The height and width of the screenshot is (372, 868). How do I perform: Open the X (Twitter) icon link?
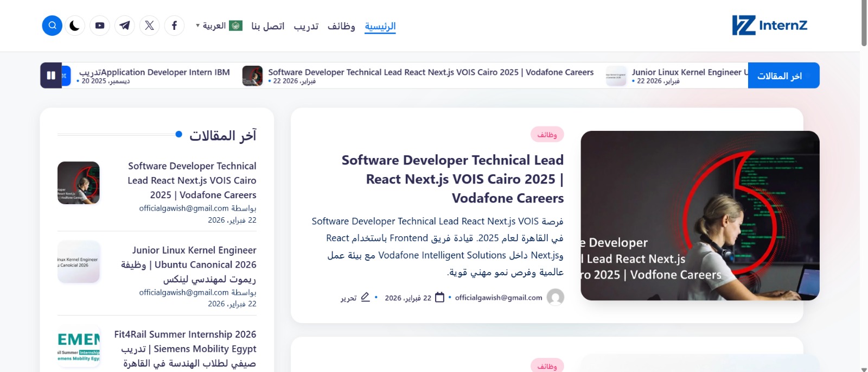click(x=150, y=26)
